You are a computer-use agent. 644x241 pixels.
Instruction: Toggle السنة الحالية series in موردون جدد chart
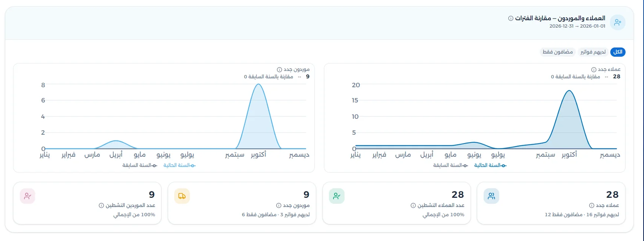point(180,165)
